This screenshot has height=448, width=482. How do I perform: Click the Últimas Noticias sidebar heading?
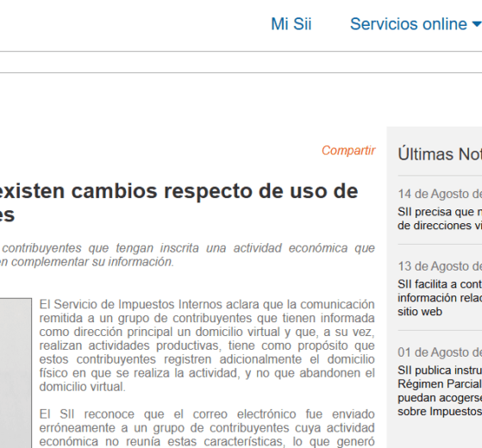pos(440,154)
